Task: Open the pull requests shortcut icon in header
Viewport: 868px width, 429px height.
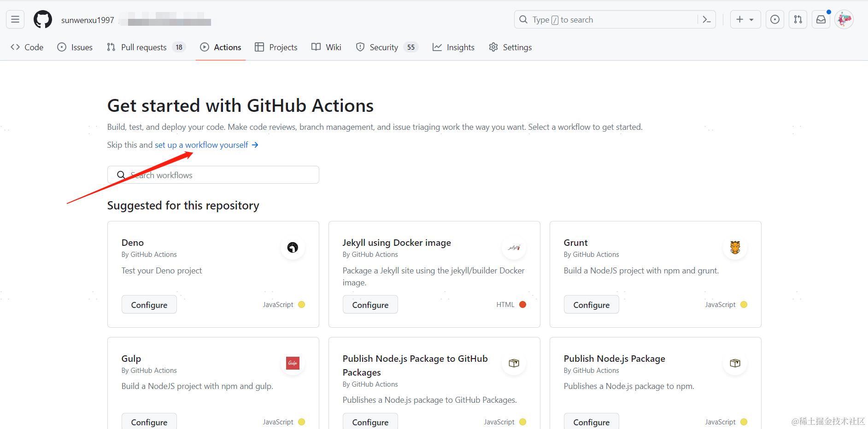Action: point(798,19)
